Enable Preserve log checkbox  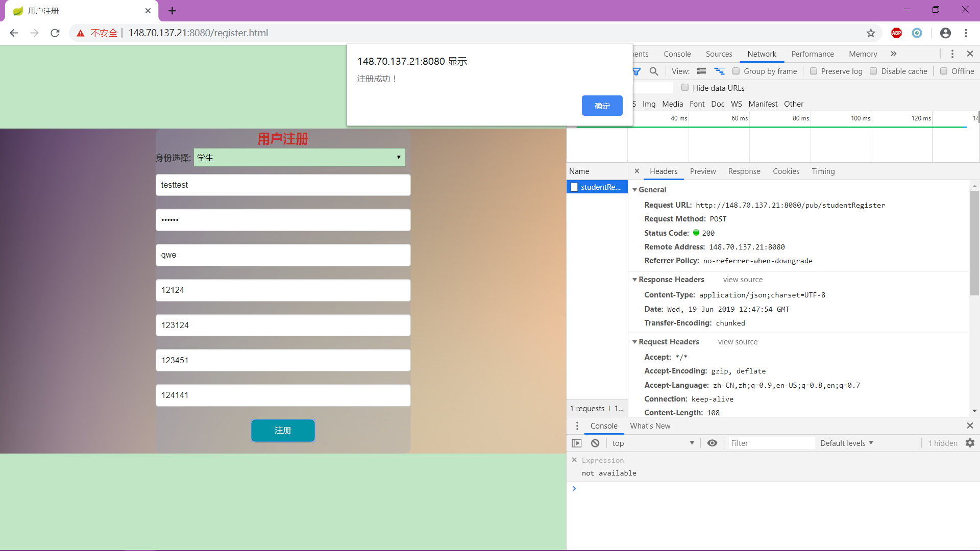coord(814,71)
